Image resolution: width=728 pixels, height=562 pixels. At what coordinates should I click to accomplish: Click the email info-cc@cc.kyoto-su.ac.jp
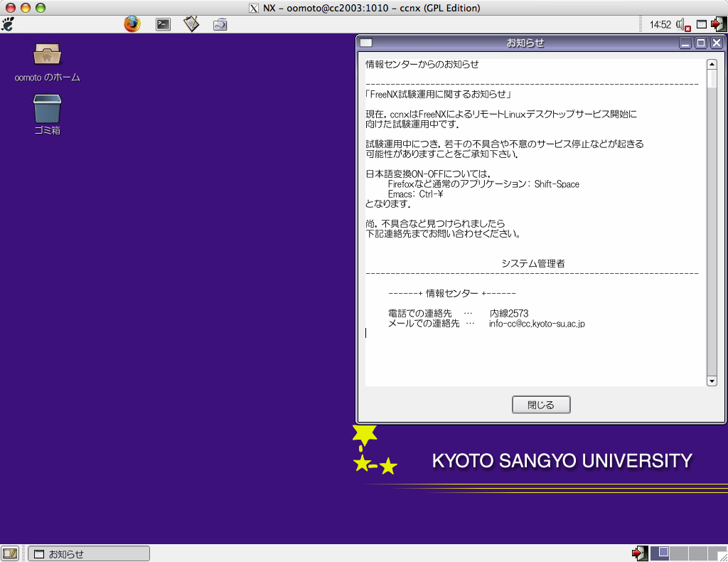pyautogui.click(x=537, y=324)
